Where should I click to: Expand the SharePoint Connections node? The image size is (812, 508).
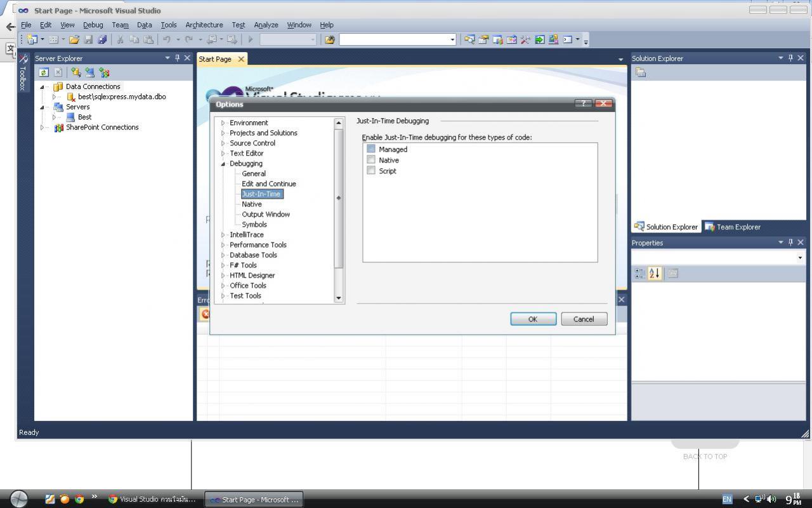coord(43,127)
